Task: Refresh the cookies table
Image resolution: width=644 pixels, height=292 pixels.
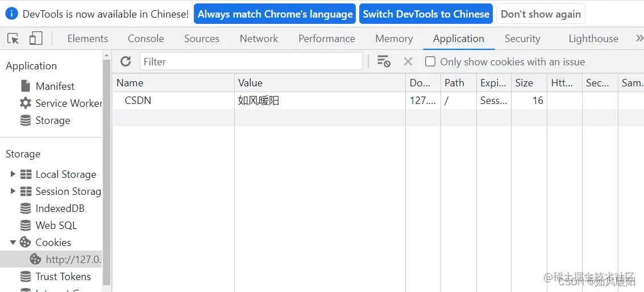Action: pos(126,61)
